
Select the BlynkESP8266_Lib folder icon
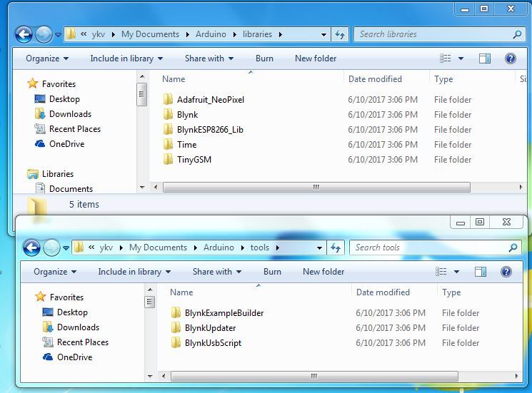click(x=168, y=129)
